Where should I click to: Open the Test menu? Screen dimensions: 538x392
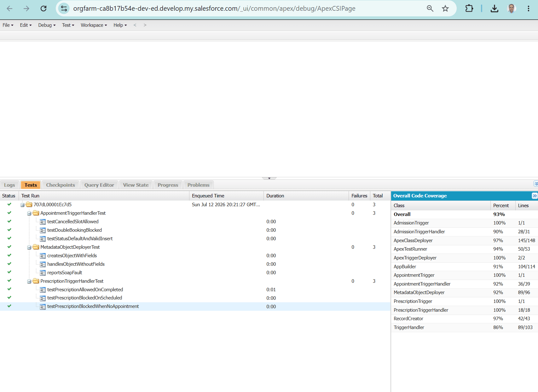click(68, 25)
